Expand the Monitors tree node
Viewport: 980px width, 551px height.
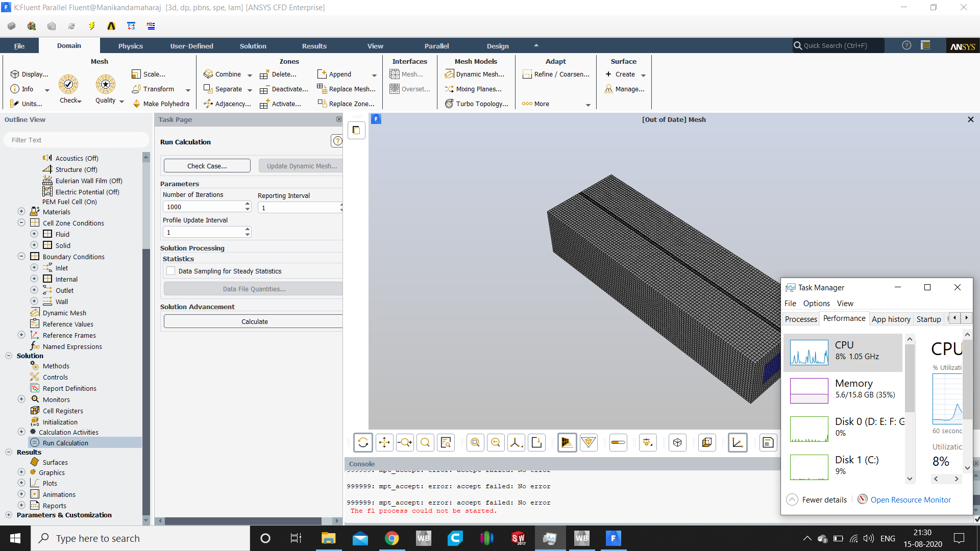[x=21, y=399]
